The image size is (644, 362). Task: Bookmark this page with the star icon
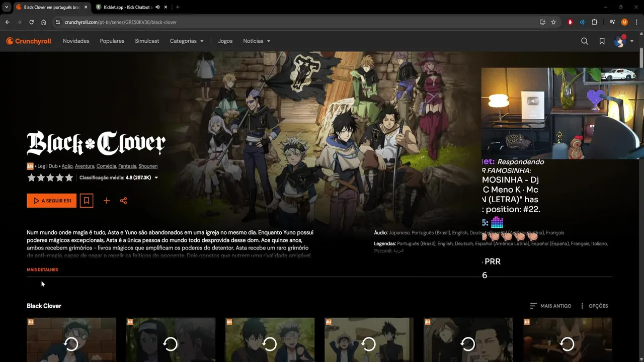tap(553, 22)
